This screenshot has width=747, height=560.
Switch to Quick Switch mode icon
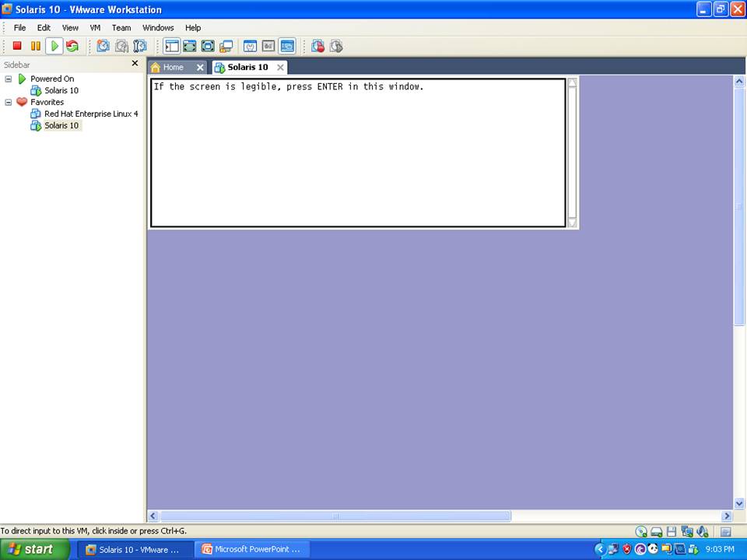click(190, 46)
